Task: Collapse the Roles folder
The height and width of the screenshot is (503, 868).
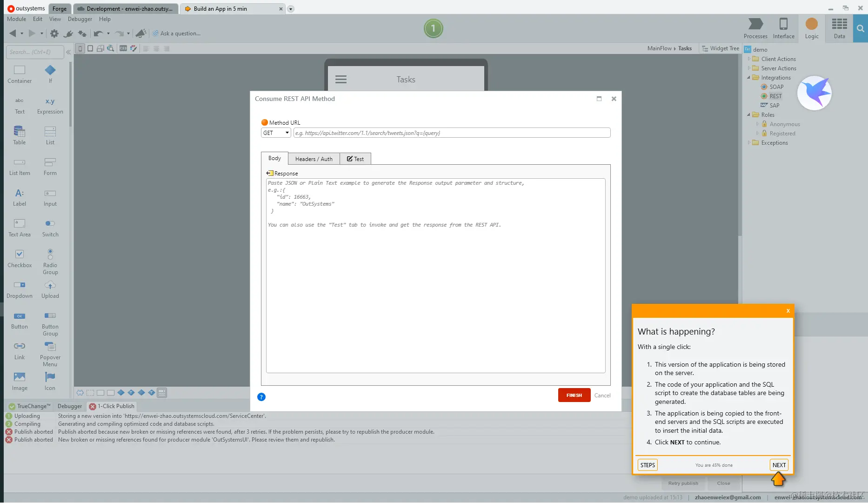Action: (749, 115)
